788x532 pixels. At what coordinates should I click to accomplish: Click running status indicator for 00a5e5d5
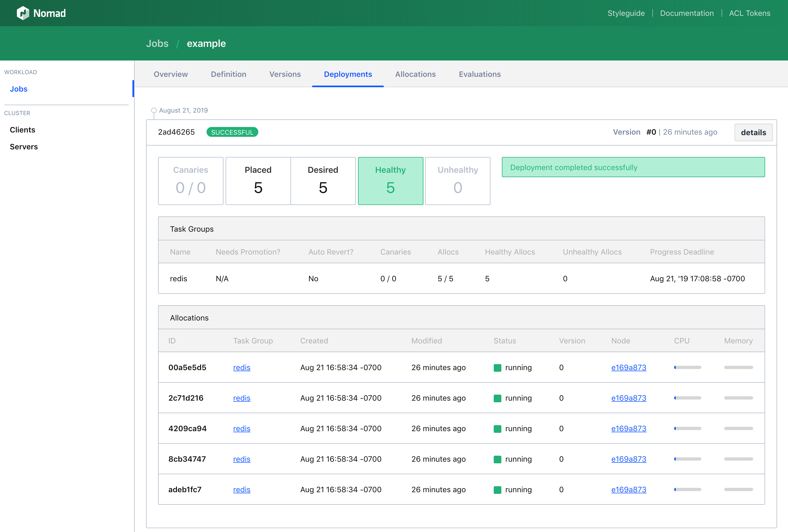tap(498, 368)
